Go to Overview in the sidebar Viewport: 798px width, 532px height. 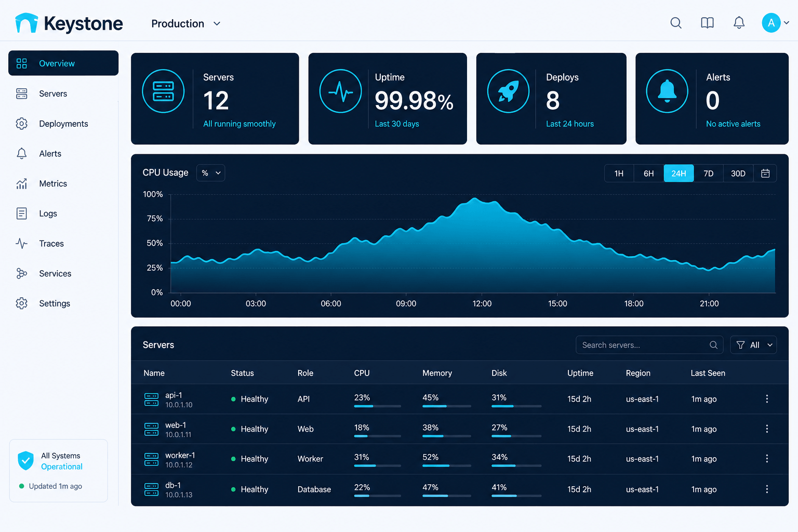[x=63, y=63]
